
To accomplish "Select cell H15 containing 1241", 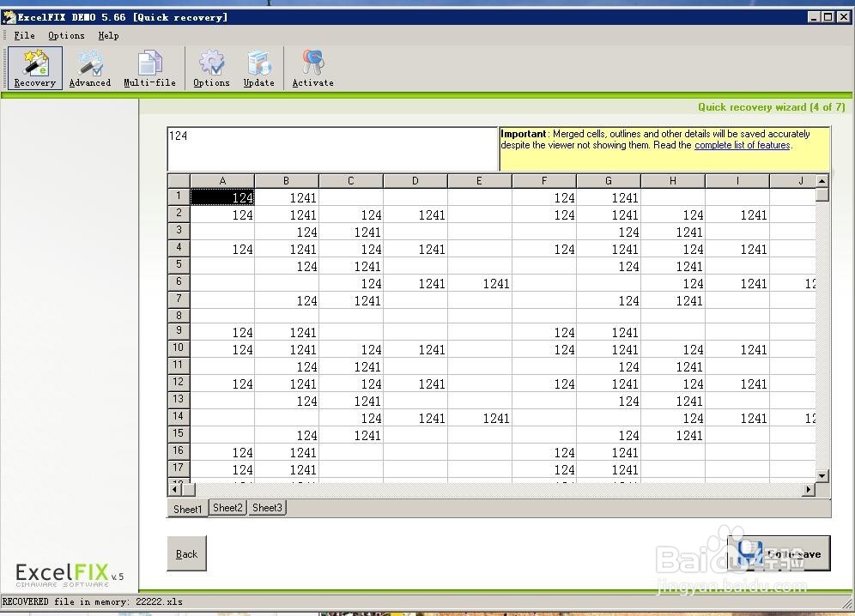I will [672, 435].
